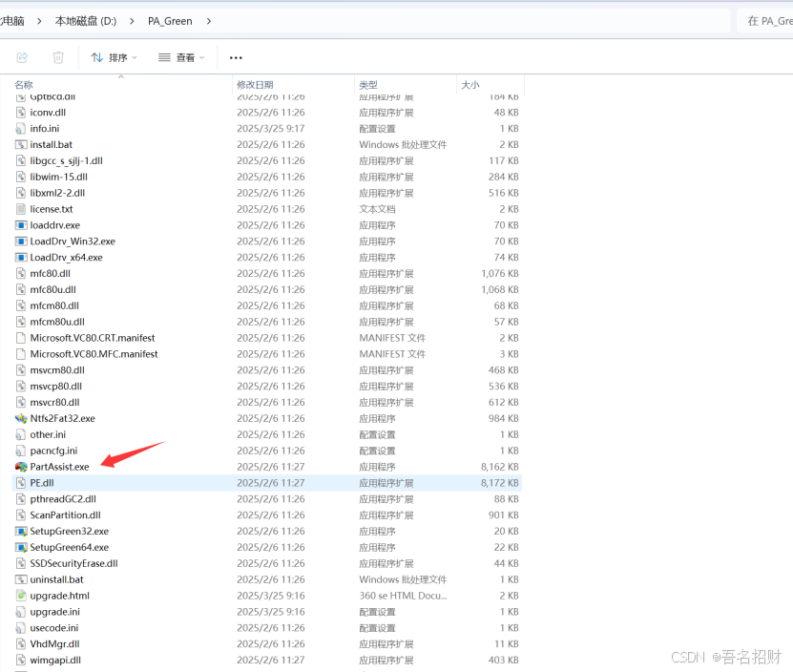Select the upgrade.html file icon
This screenshot has width=793, height=672.
click(21, 596)
